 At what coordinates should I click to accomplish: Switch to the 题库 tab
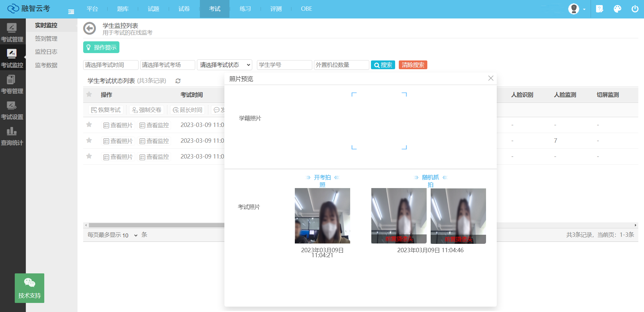123,9
